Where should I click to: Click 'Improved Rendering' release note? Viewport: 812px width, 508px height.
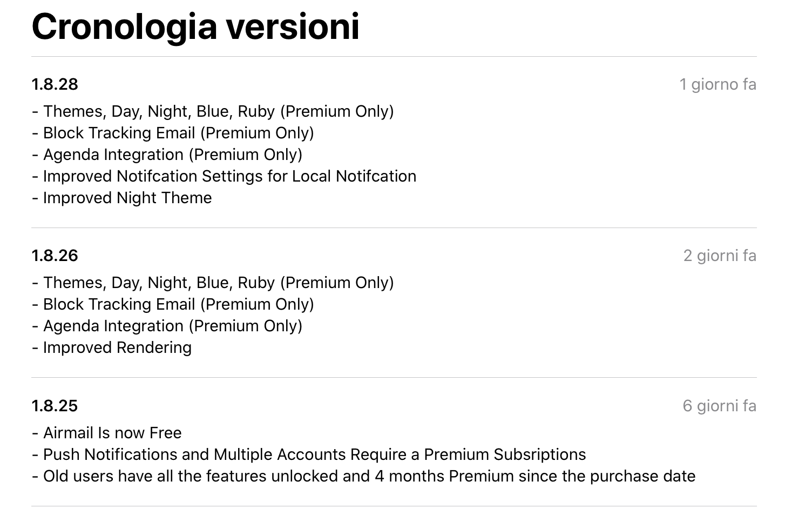pos(112,347)
